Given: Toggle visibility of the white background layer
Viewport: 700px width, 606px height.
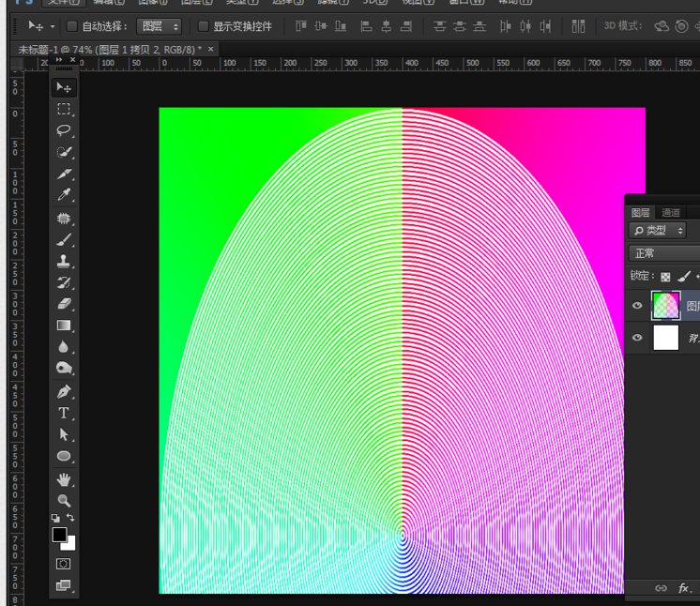Looking at the screenshot, I should coord(638,338).
